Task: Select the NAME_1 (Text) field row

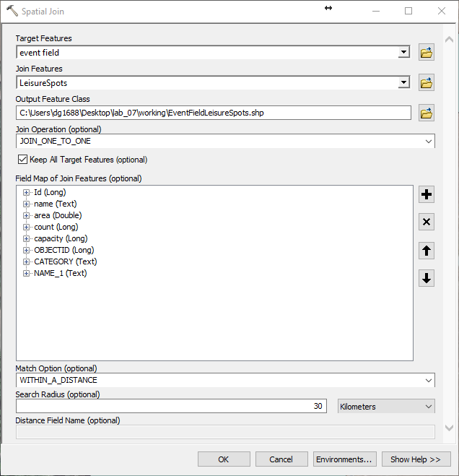Action: coord(61,273)
